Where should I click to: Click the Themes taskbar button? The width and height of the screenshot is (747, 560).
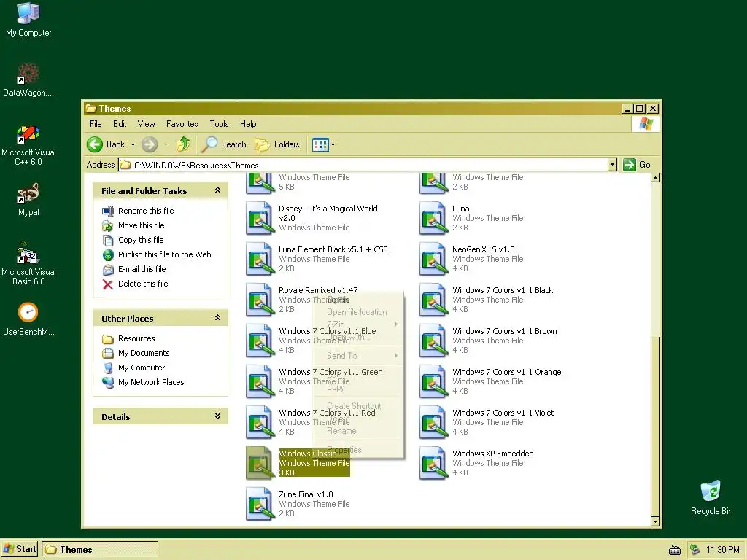(x=99, y=550)
